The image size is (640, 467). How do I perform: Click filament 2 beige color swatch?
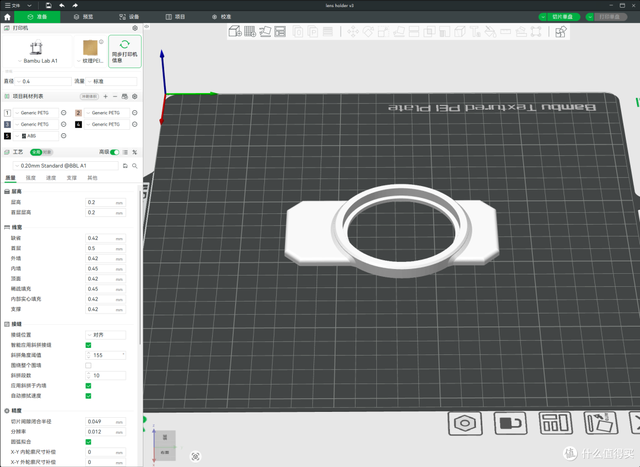(78, 113)
